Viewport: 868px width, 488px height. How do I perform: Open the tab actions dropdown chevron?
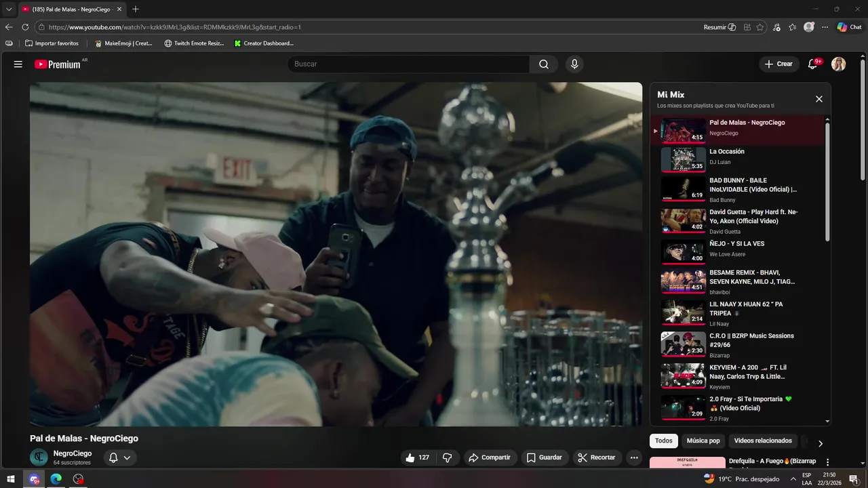tap(9, 9)
